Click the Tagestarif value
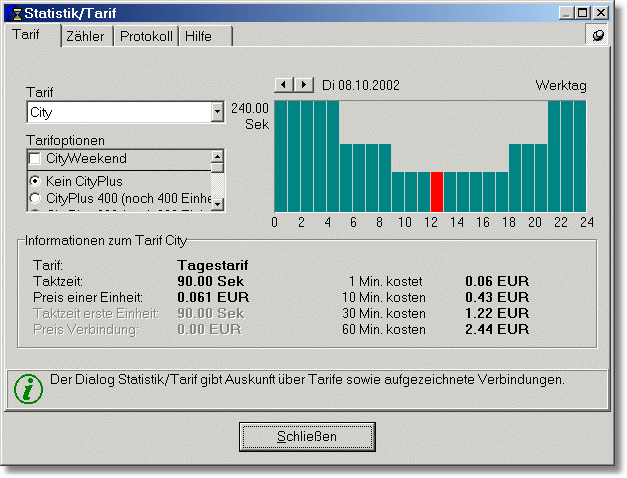Image resolution: width=627 pixels, height=478 pixels. 213,265
